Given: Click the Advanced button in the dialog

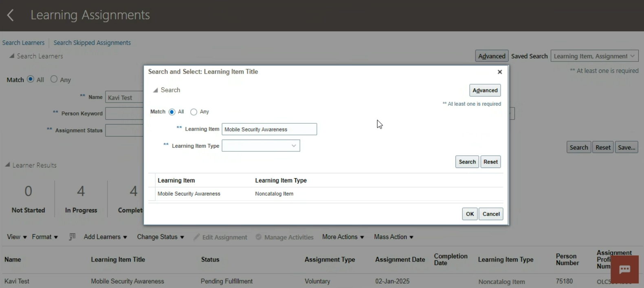Looking at the screenshot, I should (485, 90).
